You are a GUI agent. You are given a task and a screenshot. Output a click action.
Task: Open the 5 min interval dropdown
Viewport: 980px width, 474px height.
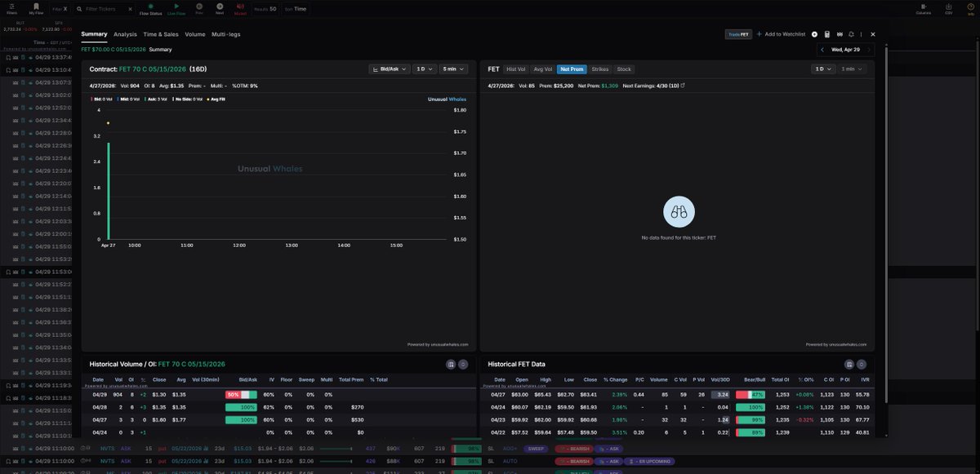click(x=452, y=69)
